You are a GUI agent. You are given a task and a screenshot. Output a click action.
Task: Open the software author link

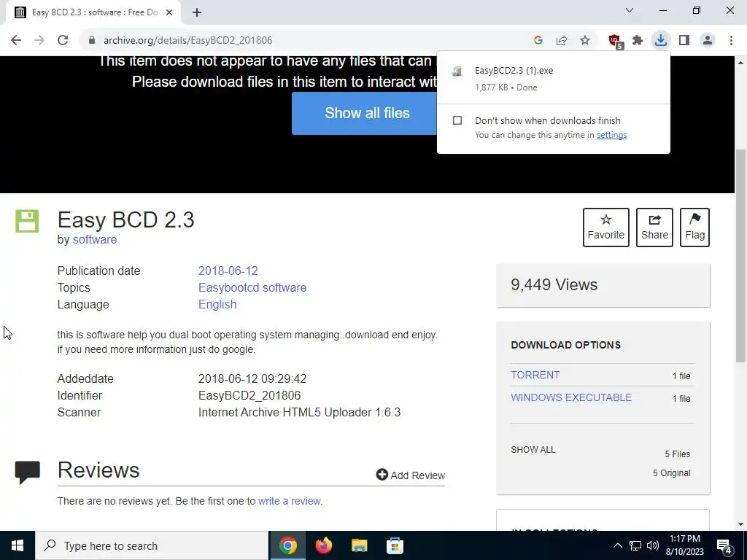[94, 239]
